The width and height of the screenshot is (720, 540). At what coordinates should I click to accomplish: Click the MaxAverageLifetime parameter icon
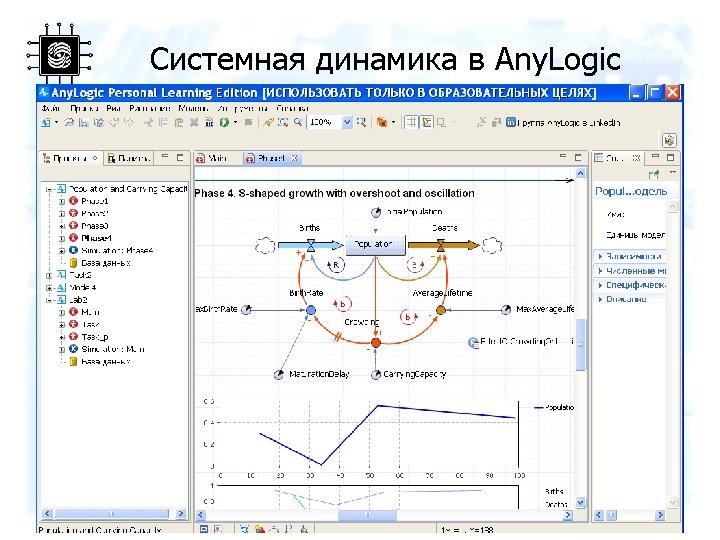click(x=506, y=309)
